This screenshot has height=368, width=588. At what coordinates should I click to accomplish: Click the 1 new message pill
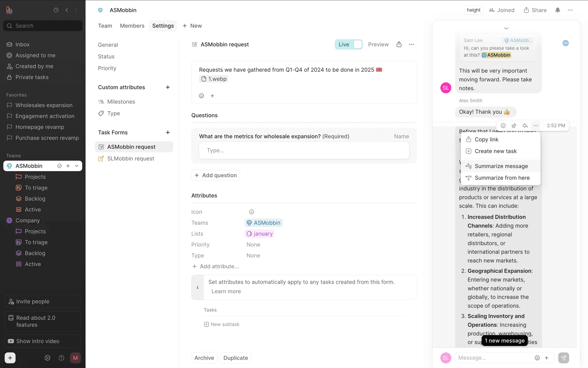click(504, 341)
